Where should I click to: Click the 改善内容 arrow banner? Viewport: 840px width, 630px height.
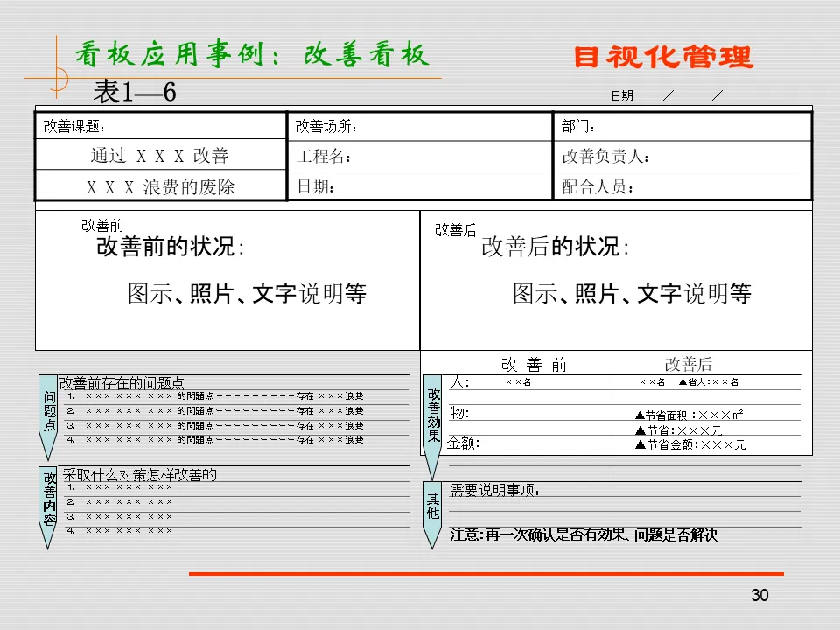[48, 507]
